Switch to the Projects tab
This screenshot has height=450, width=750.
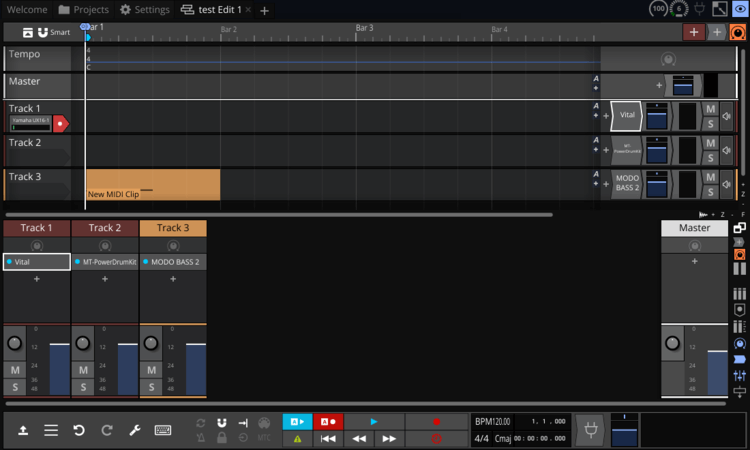[x=84, y=10]
